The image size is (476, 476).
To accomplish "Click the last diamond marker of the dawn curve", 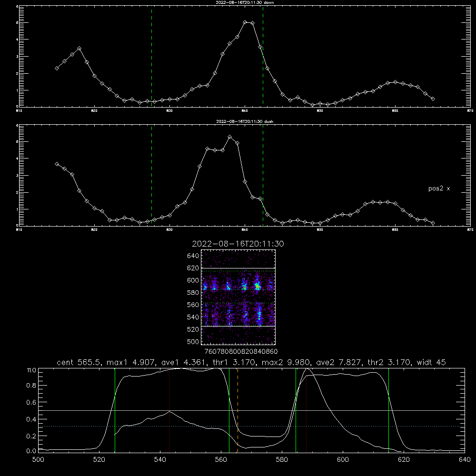I will point(433,99).
